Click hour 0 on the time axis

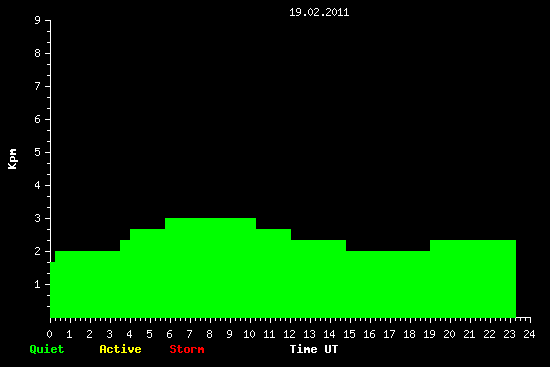pyautogui.click(x=49, y=334)
